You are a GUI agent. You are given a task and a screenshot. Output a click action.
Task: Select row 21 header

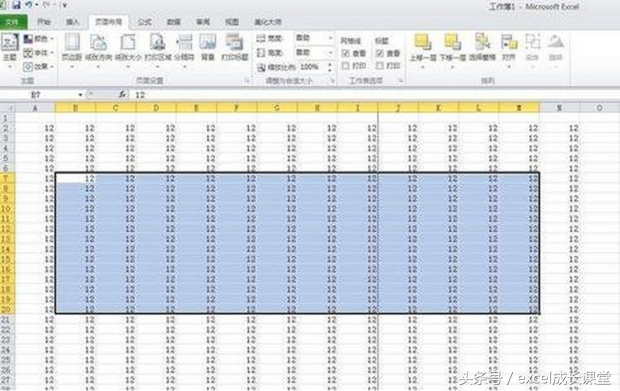(x=7, y=319)
